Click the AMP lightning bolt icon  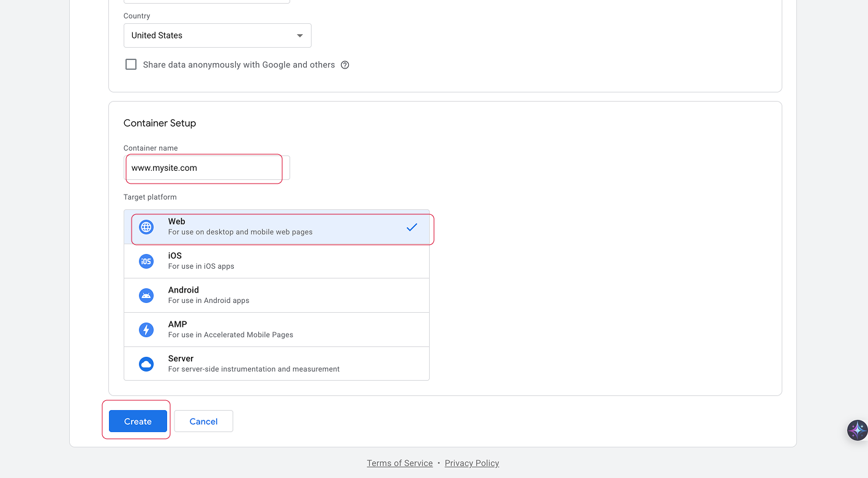[146, 330]
